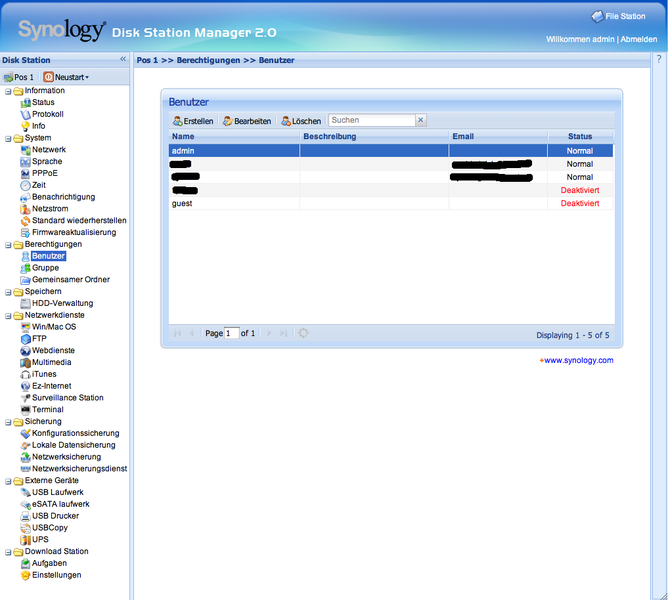
Task: Click the Löschen user icon
Action: click(x=286, y=121)
